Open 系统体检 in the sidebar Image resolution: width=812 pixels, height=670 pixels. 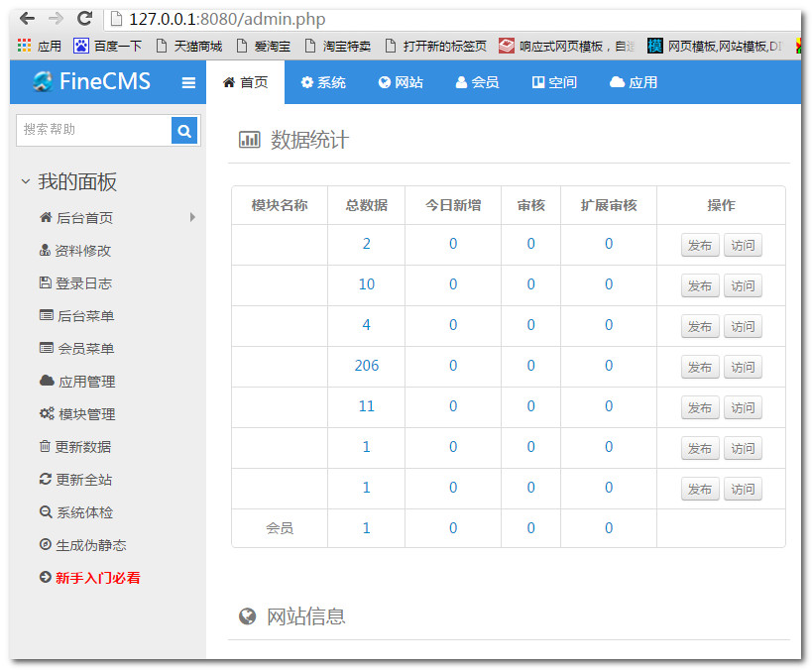point(82,512)
